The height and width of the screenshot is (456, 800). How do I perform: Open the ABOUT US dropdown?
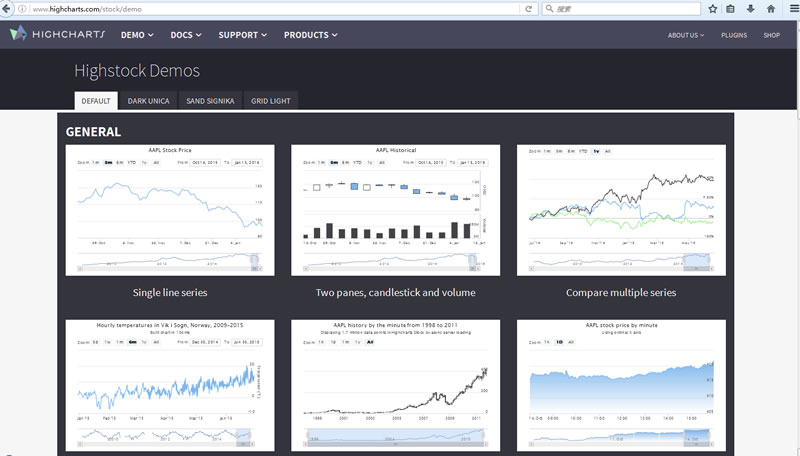pos(686,35)
